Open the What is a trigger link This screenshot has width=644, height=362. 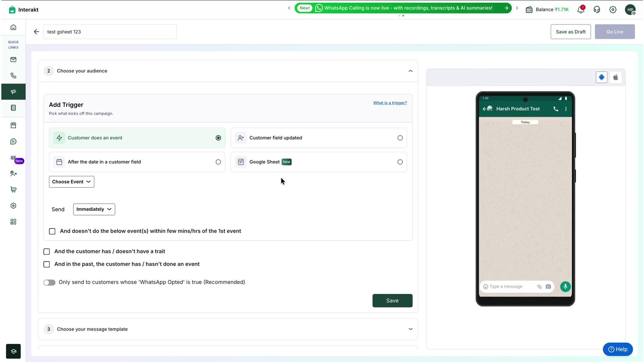[390, 103]
